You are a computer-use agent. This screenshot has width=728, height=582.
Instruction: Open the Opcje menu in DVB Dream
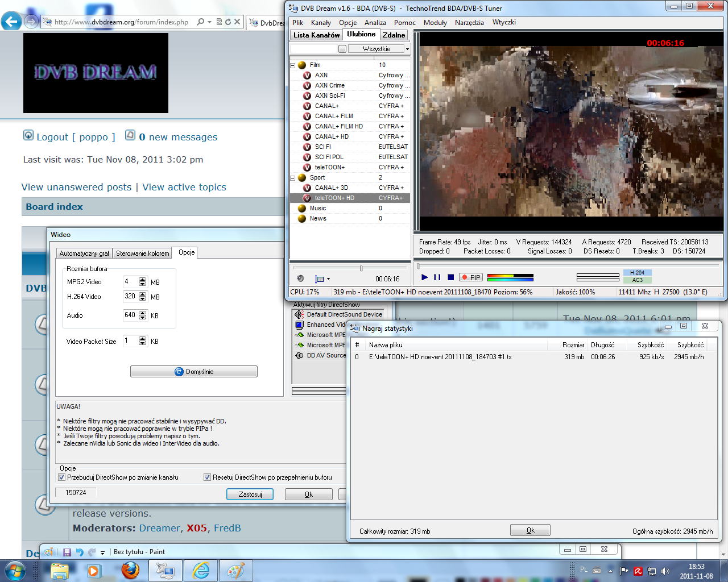(x=348, y=23)
